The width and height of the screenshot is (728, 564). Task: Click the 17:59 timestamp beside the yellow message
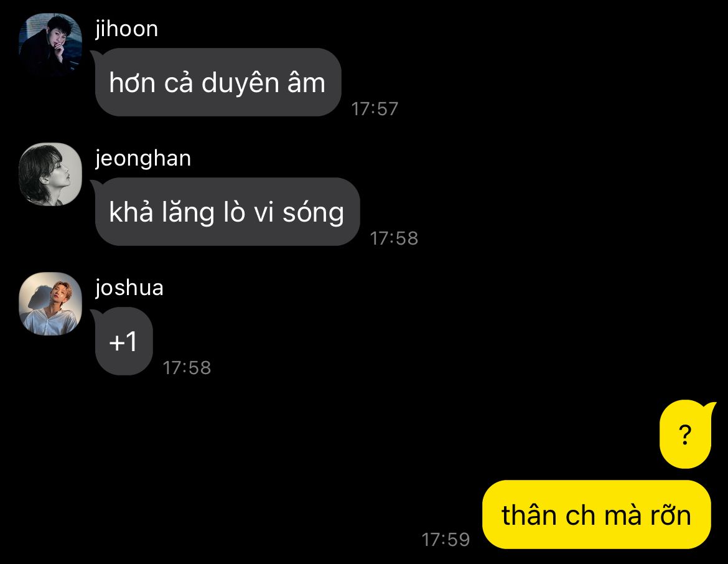[446, 539]
